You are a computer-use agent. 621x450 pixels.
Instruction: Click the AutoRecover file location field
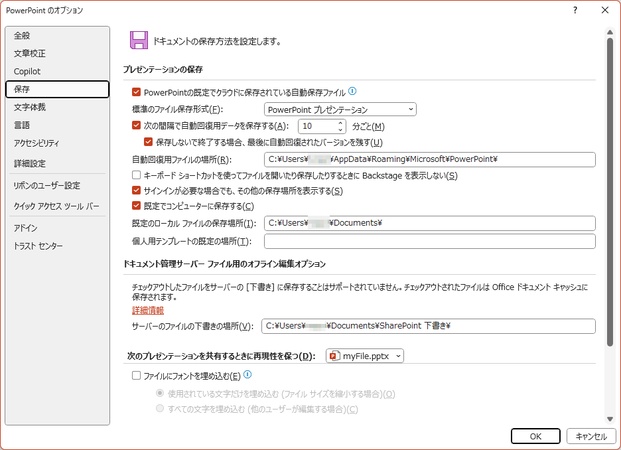[x=430, y=159]
